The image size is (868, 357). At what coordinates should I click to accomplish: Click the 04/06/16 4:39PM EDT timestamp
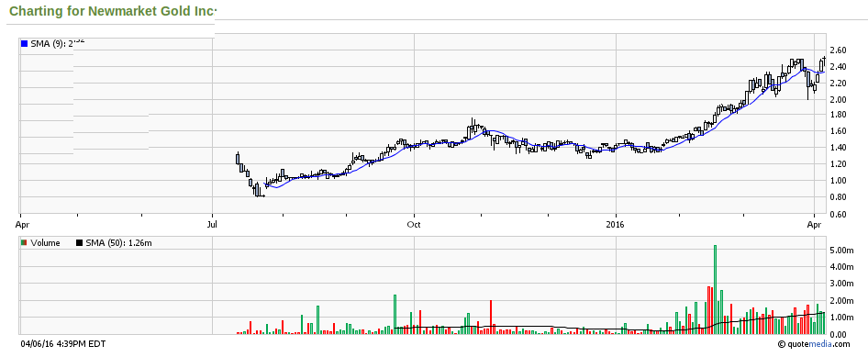(63, 344)
